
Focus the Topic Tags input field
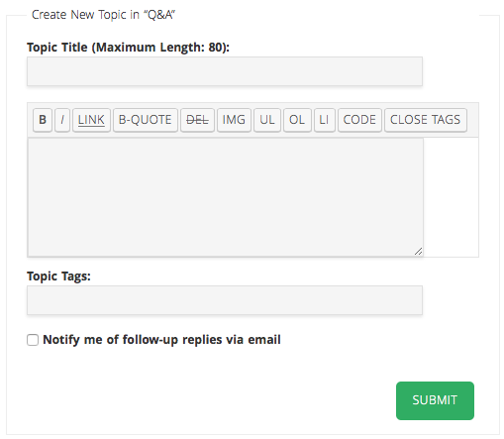point(225,300)
